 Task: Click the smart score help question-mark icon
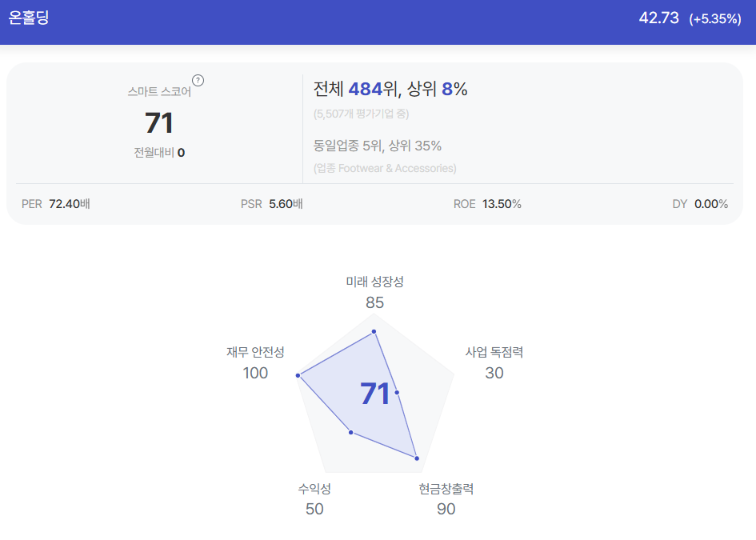pyautogui.click(x=198, y=81)
